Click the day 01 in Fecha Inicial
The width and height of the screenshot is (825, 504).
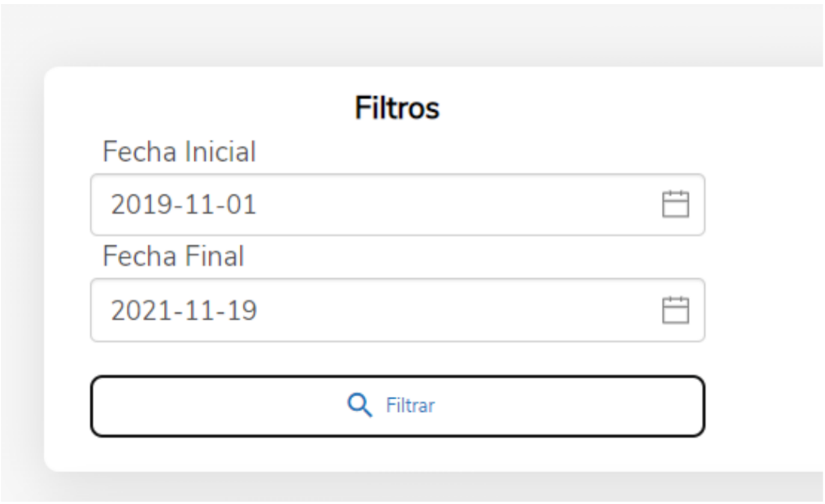coord(241,204)
